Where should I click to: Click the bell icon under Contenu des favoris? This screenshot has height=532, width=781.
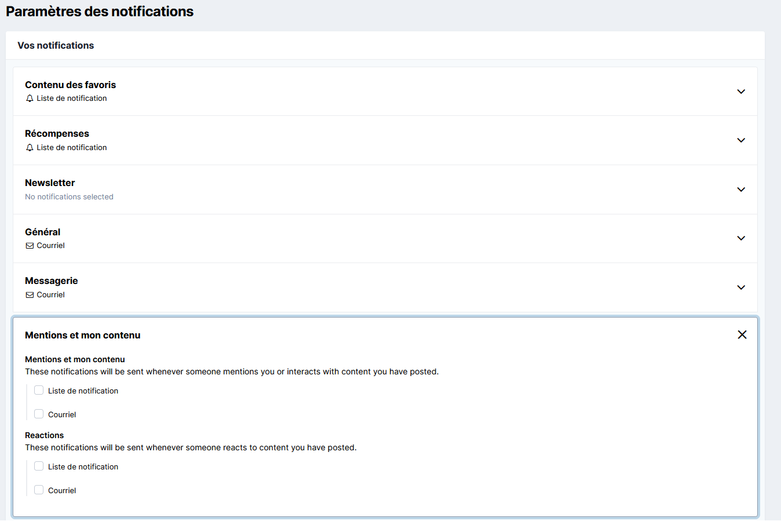30,99
